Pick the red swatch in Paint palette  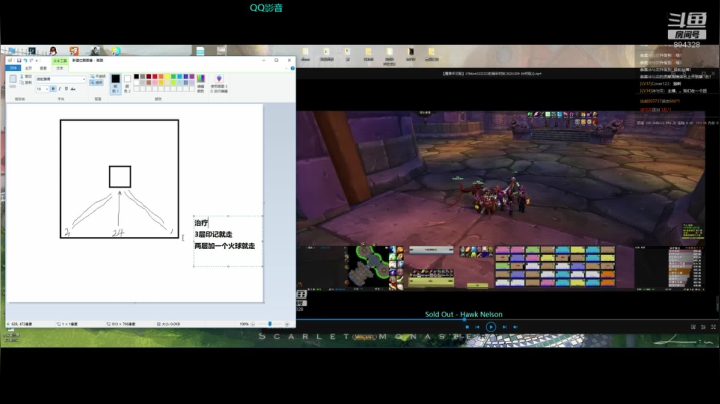pyautogui.click(x=155, y=76)
